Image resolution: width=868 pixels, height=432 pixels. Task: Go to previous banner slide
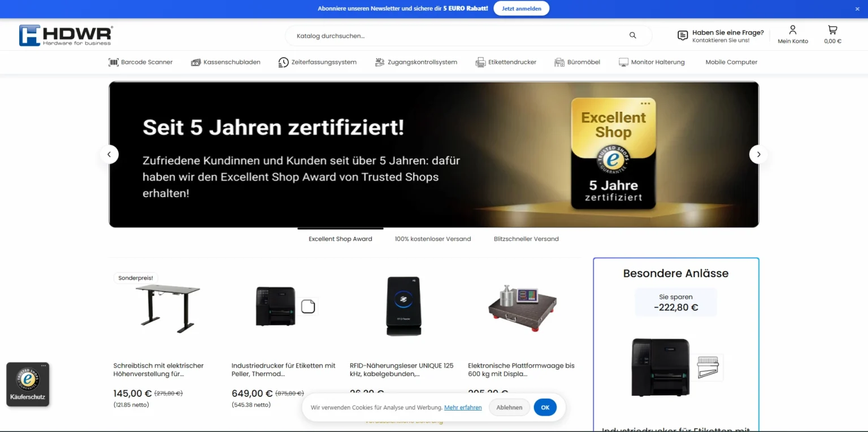click(x=110, y=154)
